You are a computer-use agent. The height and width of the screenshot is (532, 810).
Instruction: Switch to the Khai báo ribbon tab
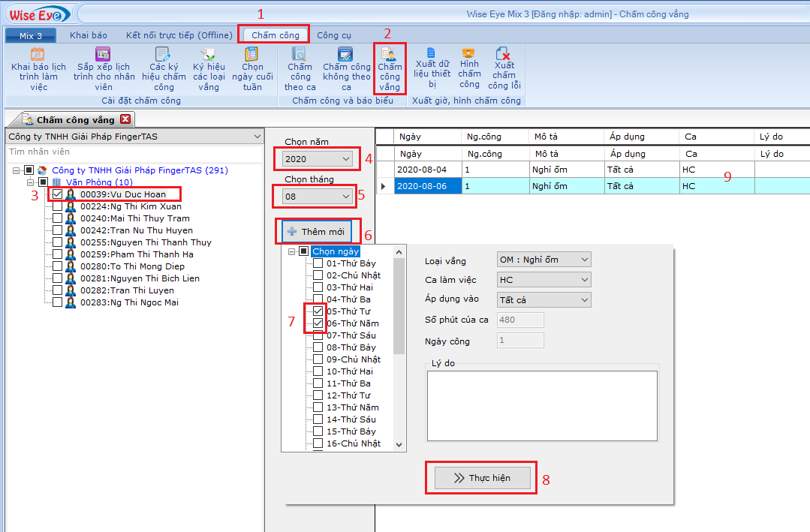89,35
